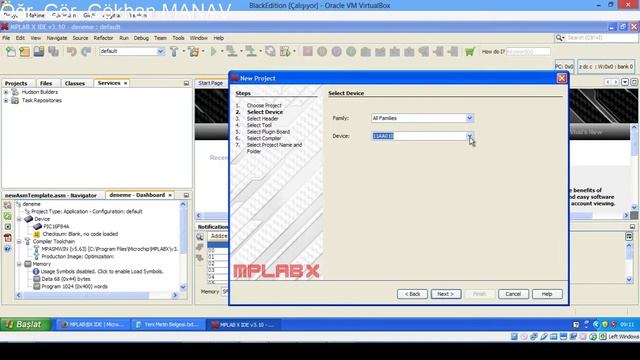
Task: Click the Help button in wizard
Action: tap(547, 294)
